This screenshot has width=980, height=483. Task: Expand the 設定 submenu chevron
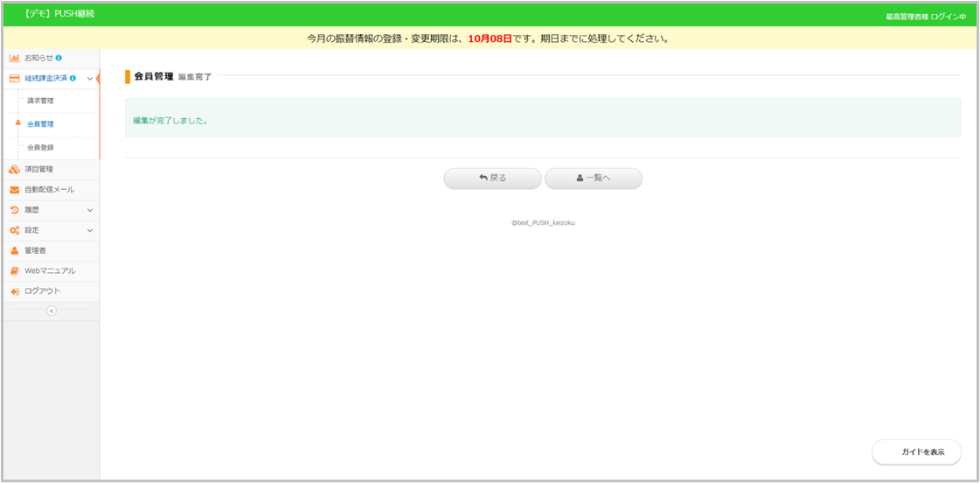[89, 230]
